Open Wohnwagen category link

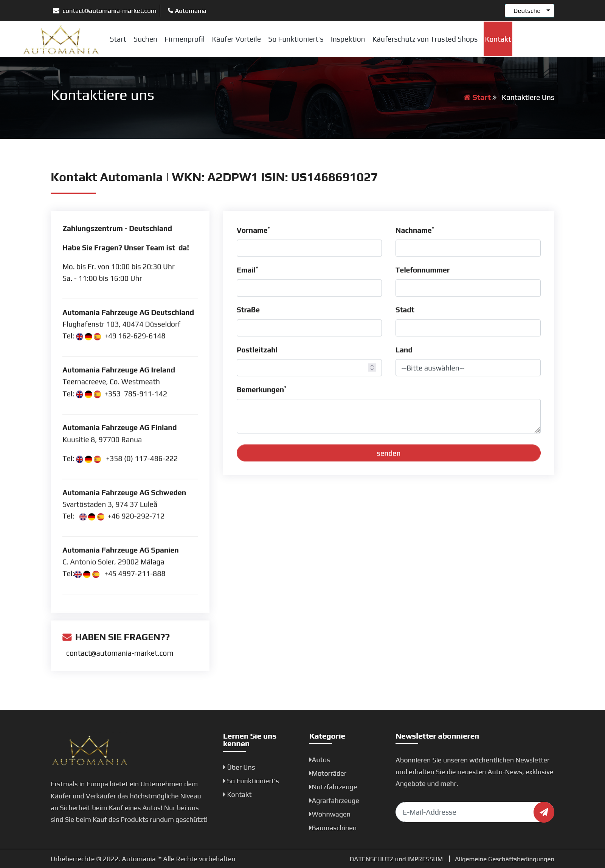[330, 814]
